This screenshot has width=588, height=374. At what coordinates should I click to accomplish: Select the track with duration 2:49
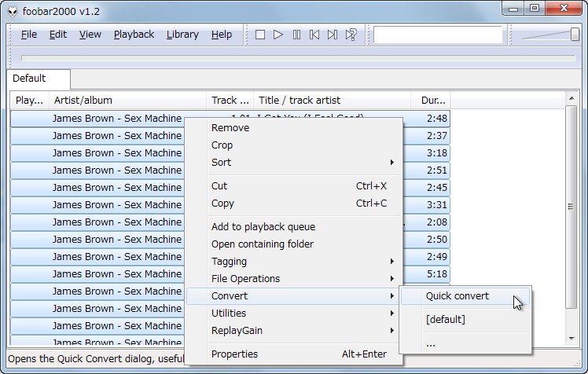point(230,256)
